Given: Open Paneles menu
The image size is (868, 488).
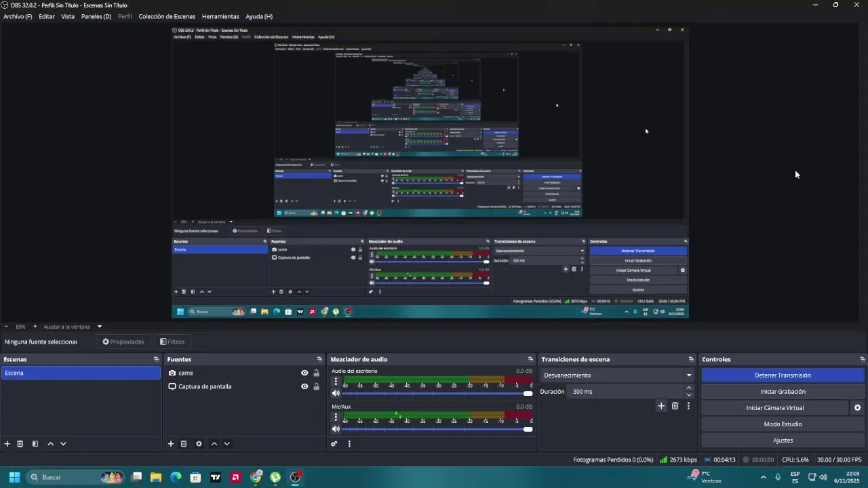Looking at the screenshot, I should [96, 16].
